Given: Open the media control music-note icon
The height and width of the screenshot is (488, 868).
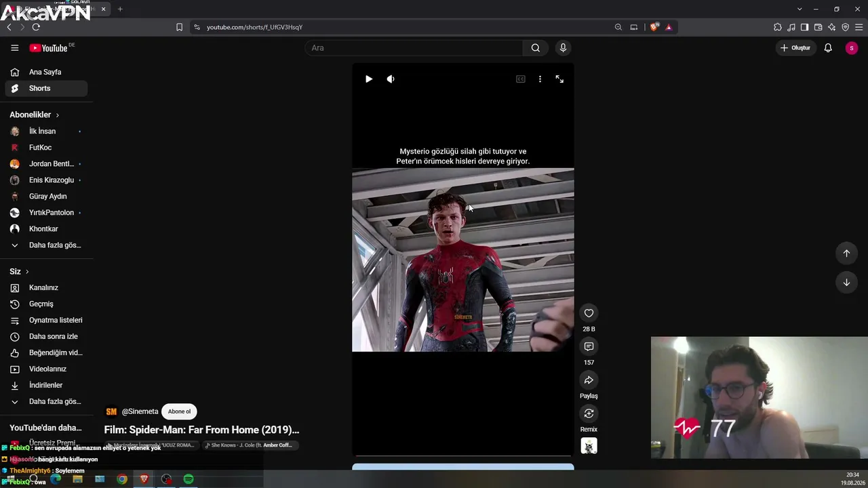Looking at the screenshot, I should 791,27.
